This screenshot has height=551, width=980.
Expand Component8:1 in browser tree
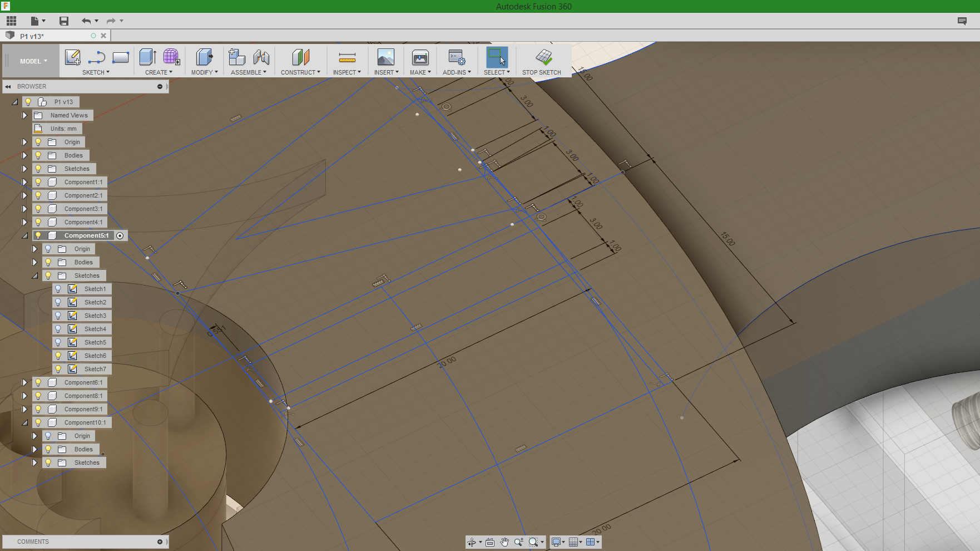click(24, 396)
